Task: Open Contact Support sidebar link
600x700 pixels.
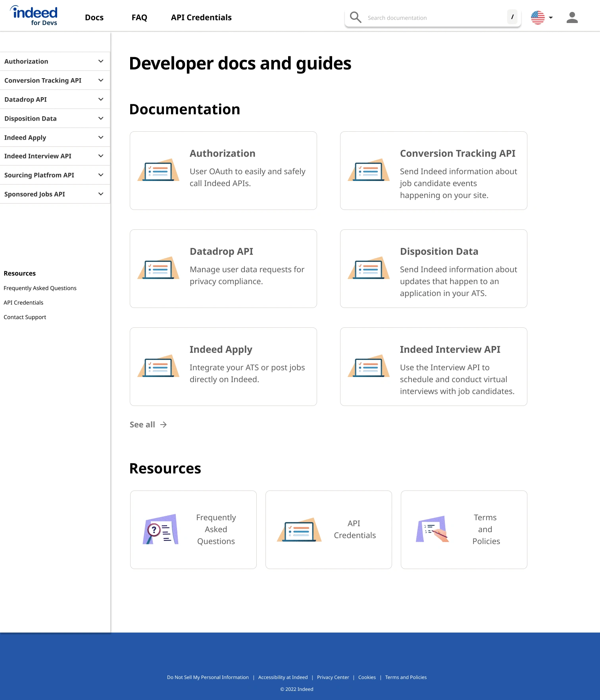Action: pyautogui.click(x=25, y=317)
